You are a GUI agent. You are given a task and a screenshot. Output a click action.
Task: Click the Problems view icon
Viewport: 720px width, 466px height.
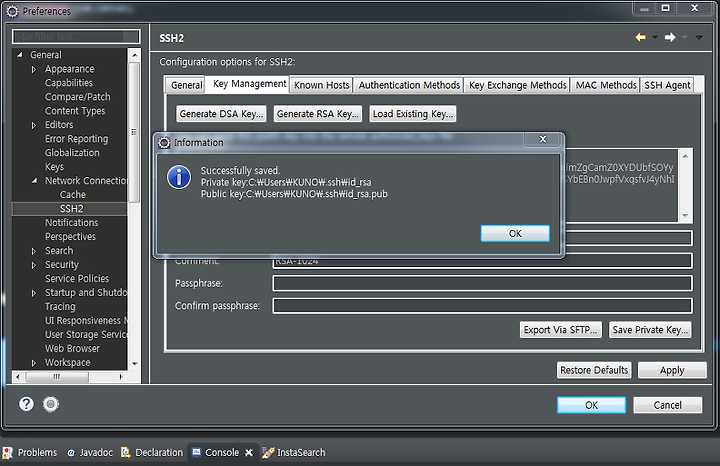coord(7,453)
